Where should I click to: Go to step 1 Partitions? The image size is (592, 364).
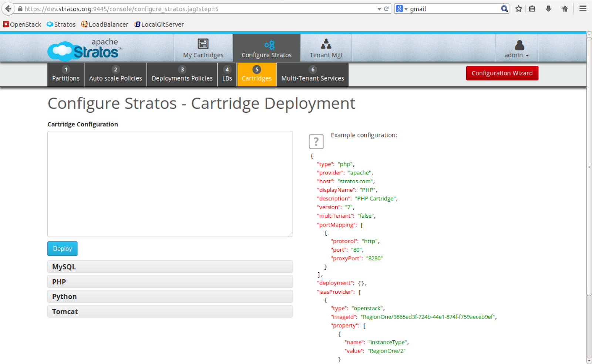(x=66, y=74)
